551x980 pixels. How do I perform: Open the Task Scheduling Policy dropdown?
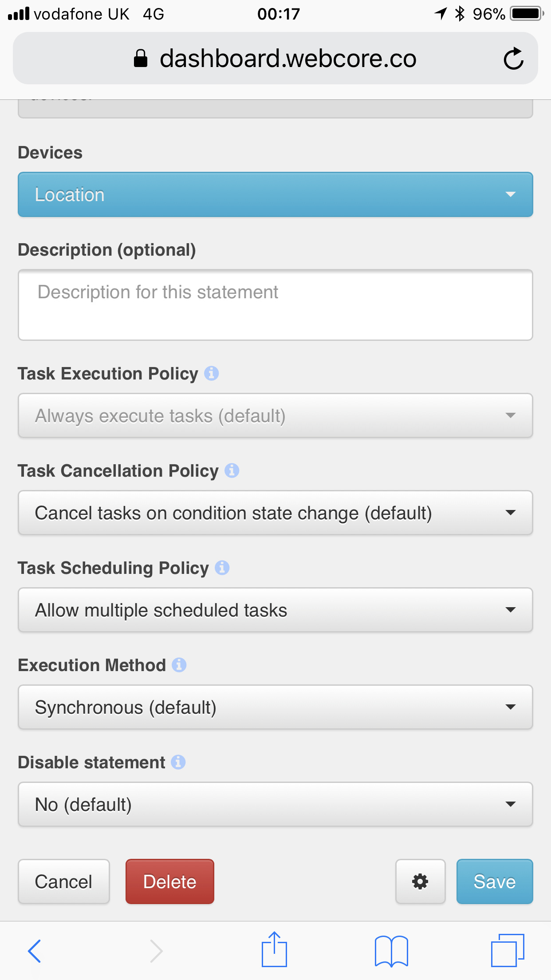pyautogui.click(x=275, y=610)
